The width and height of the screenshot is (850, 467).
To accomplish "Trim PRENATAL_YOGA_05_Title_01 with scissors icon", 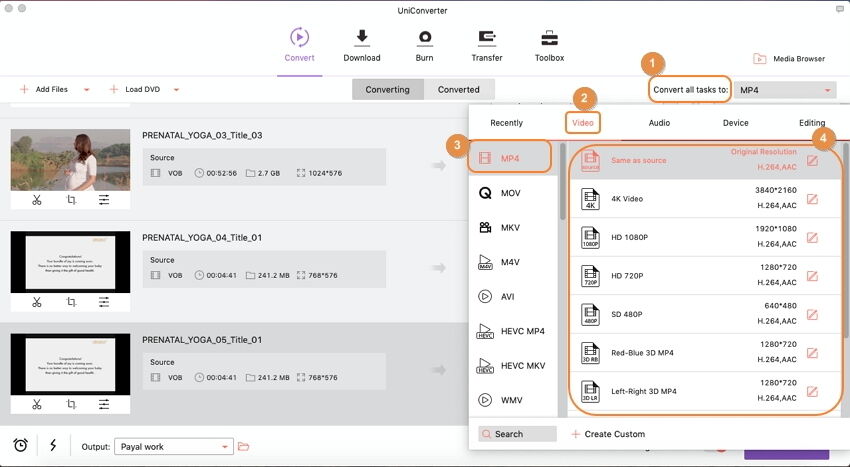I will pos(36,404).
